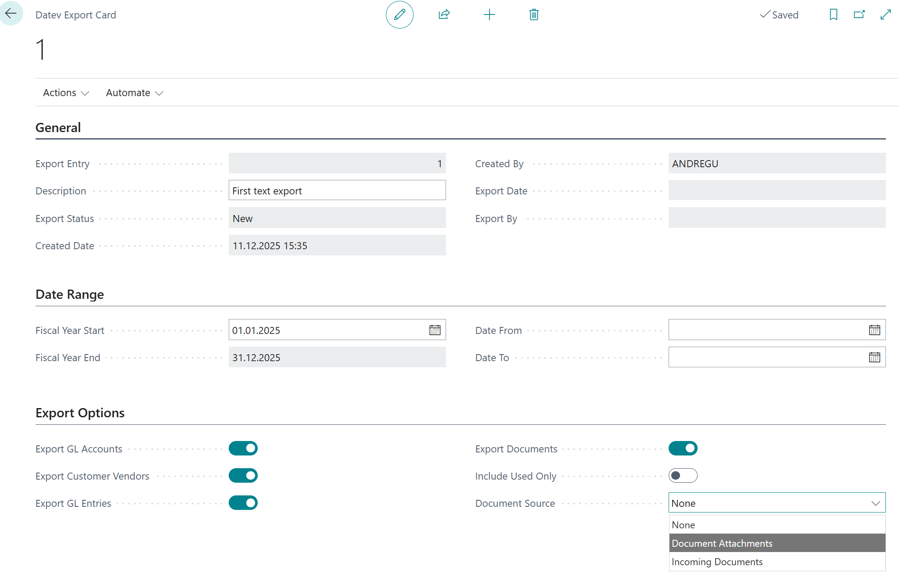Disable the Export GL Accounts toggle
The width and height of the screenshot is (907, 588).
pyautogui.click(x=243, y=448)
